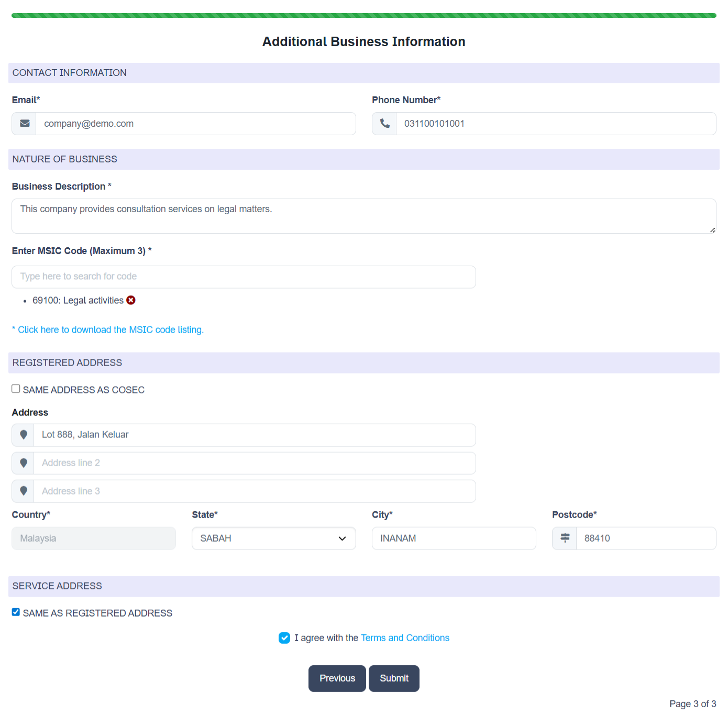The width and height of the screenshot is (728, 714).
Task: Remove the 69100 Legal activities MSIC code
Action: [131, 300]
